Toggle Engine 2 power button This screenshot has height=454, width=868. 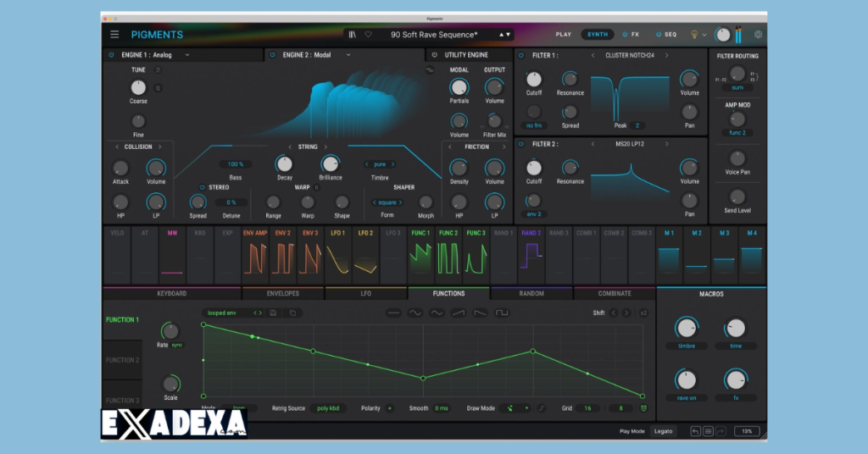272,55
